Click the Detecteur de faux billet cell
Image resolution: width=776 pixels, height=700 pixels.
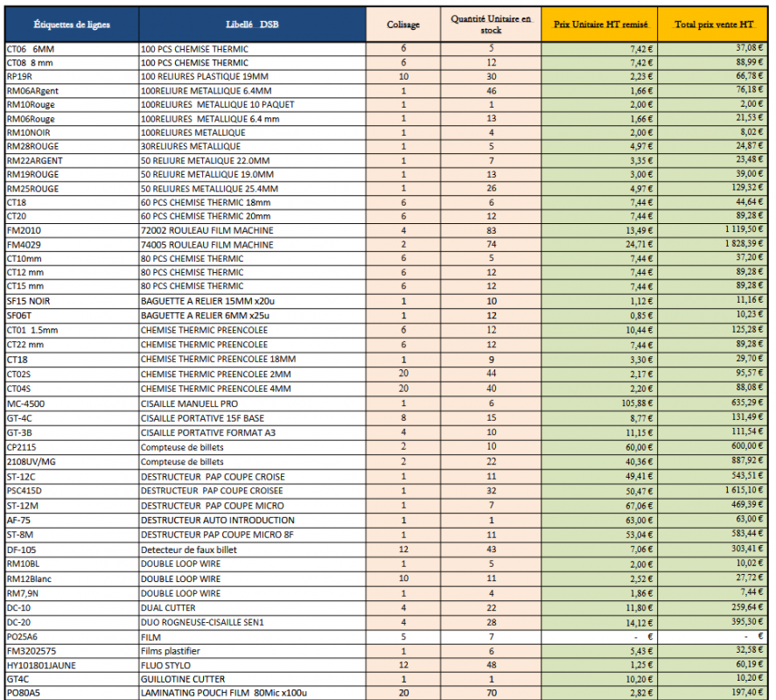pyautogui.click(x=253, y=550)
